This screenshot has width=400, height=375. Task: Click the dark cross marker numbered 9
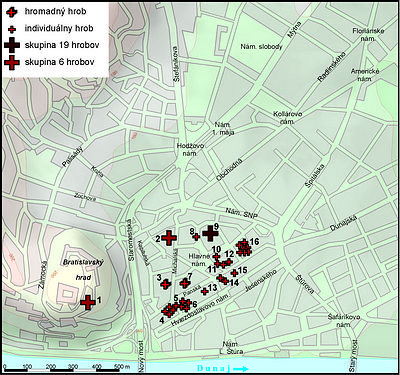[211, 233]
